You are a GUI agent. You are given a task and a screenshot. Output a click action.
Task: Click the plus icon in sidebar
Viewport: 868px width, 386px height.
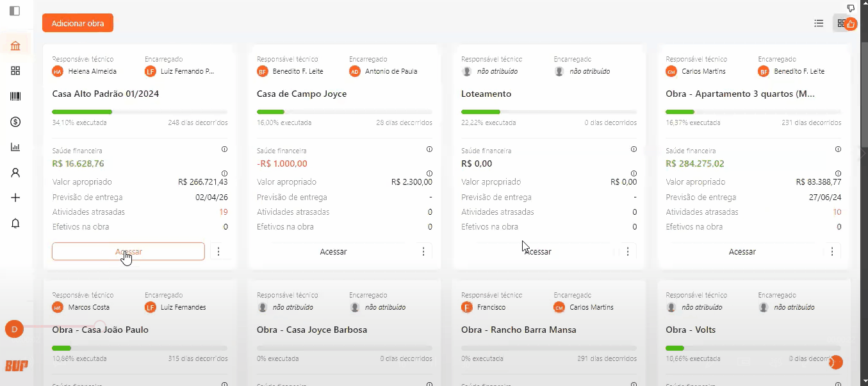(15, 197)
